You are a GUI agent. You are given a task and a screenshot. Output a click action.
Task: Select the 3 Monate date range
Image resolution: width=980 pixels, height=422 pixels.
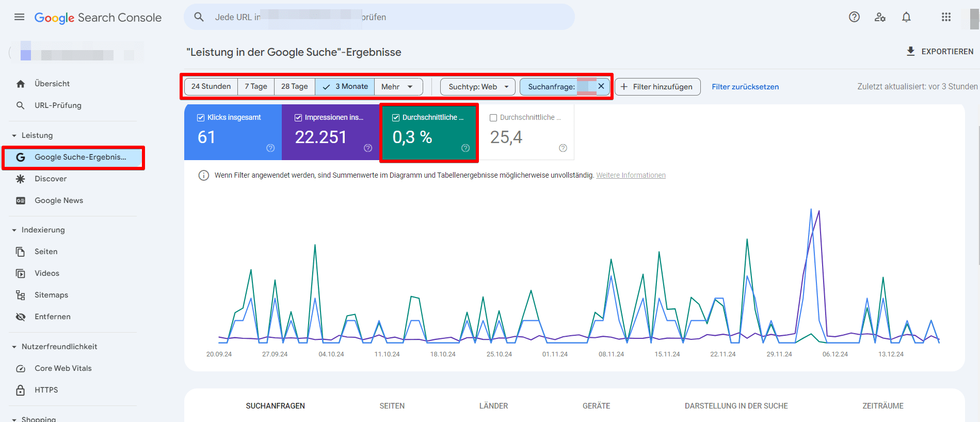pyautogui.click(x=345, y=87)
